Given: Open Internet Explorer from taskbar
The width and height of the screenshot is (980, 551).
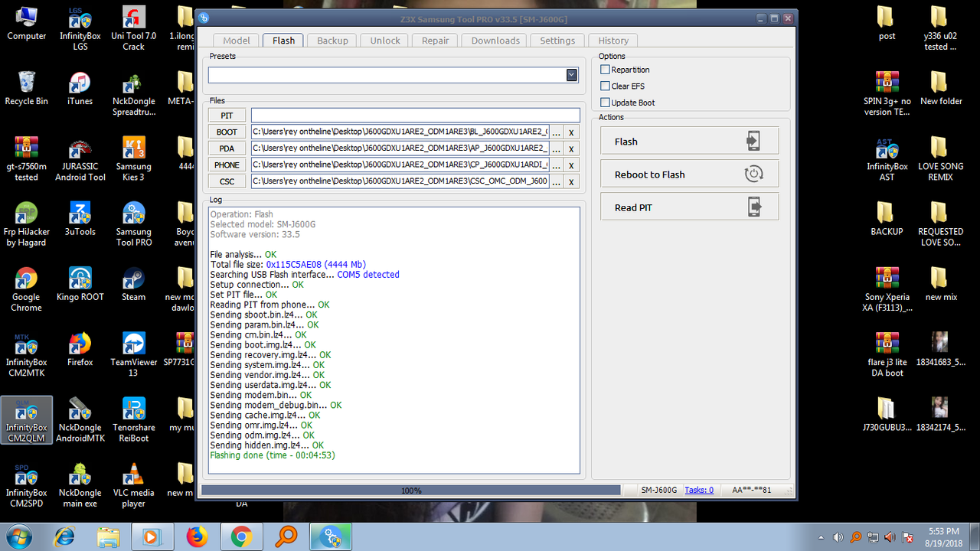Looking at the screenshot, I should coord(64,536).
